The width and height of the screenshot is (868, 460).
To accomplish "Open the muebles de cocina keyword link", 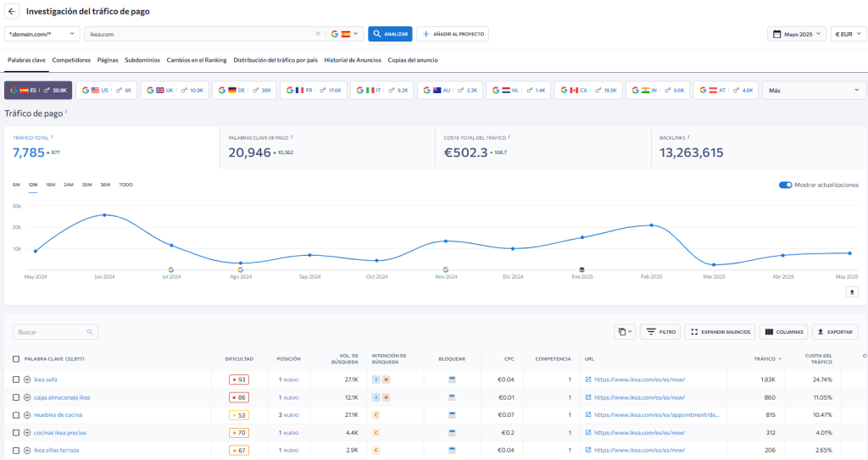I will pos(58,415).
